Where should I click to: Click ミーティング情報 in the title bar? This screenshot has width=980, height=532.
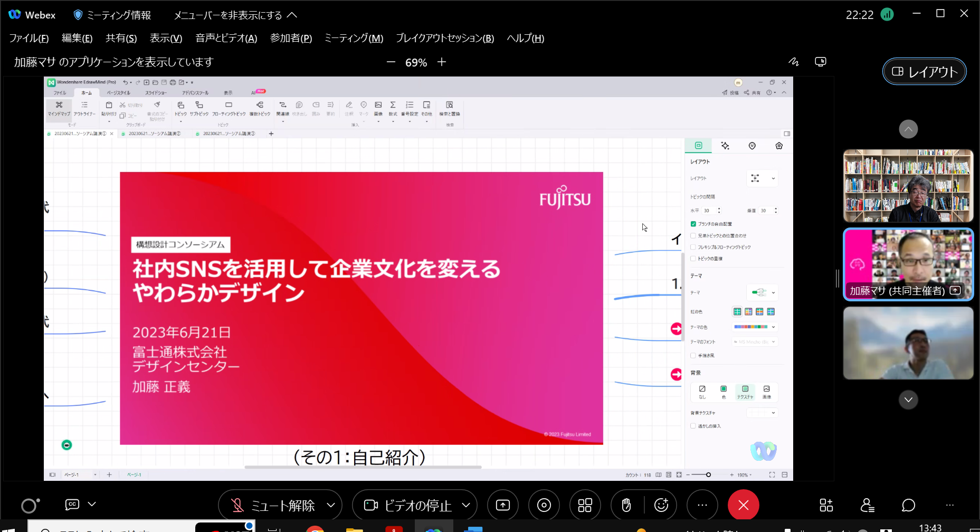click(x=112, y=15)
